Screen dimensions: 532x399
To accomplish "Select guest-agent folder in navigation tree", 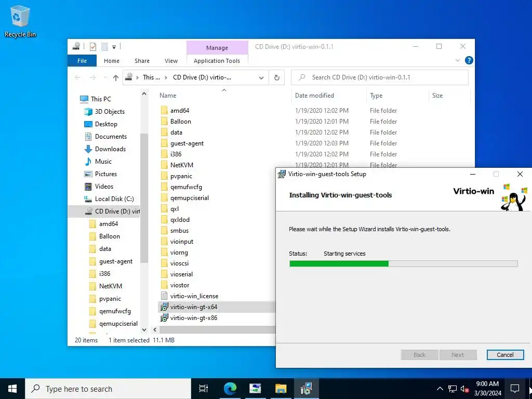I will [116, 261].
